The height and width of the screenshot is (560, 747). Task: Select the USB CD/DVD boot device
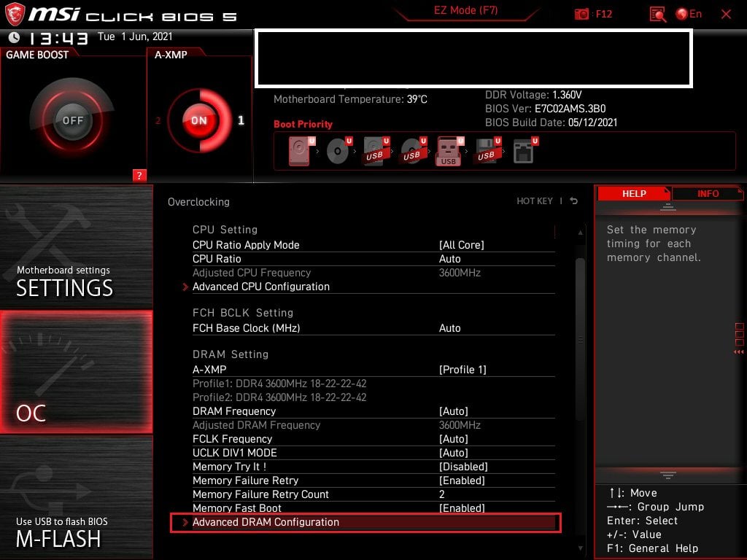414,151
